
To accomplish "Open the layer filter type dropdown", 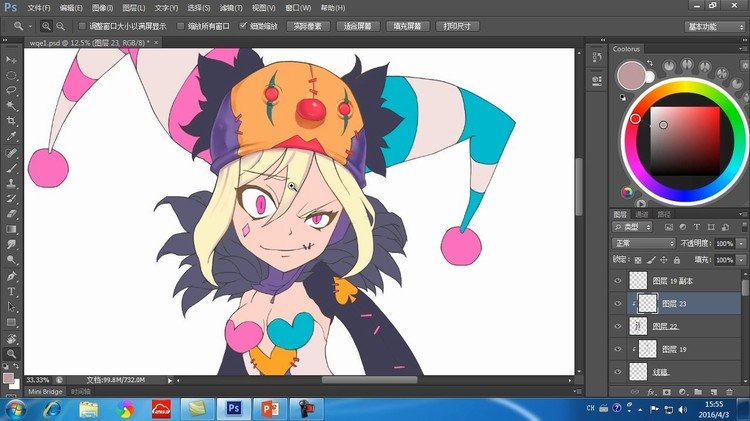I will click(632, 227).
